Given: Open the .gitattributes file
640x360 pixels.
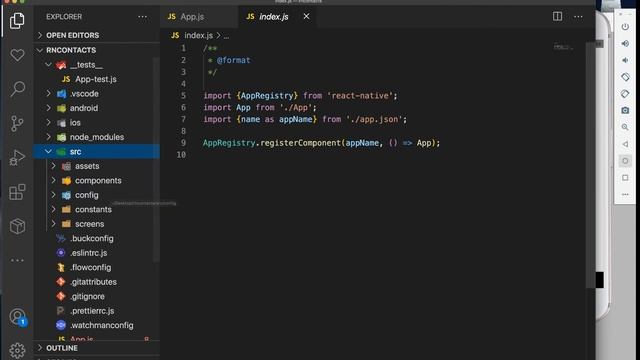Looking at the screenshot, I should [x=96, y=282].
